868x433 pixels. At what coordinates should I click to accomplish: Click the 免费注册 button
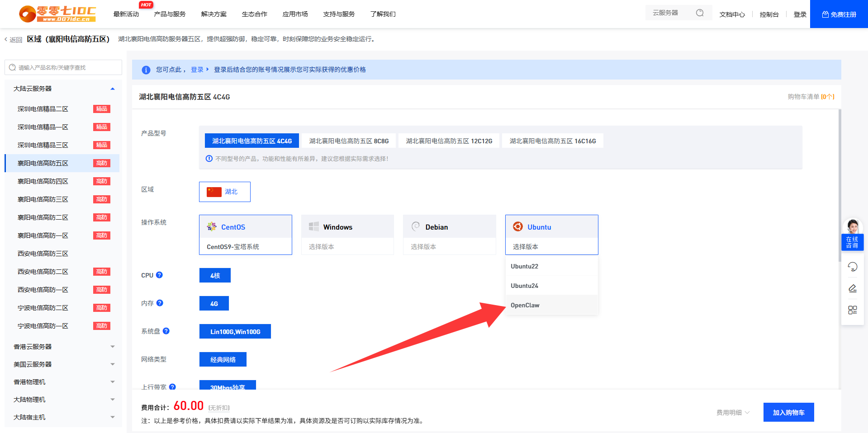[839, 14]
